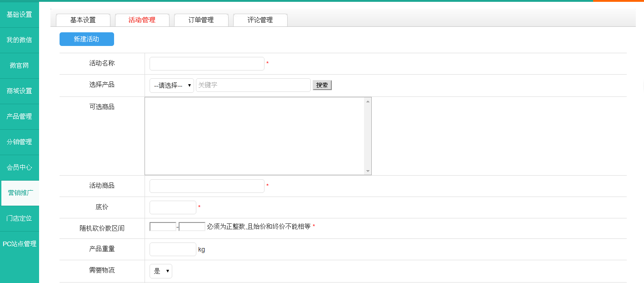This screenshot has height=283, width=644.
Task: Open the 基础设置 sidebar menu
Action: point(19,15)
